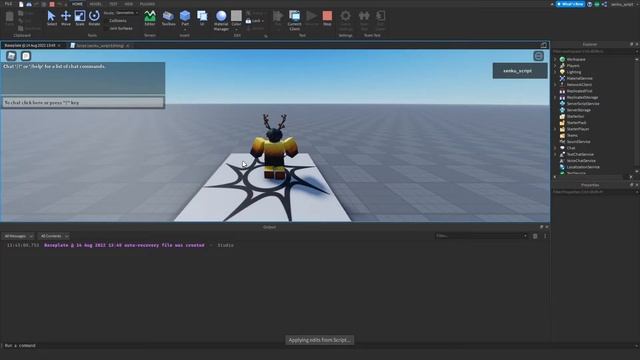This screenshot has width=640, height=360.
Task: Select StarterPack in Explorer
Action: pos(576,122)
